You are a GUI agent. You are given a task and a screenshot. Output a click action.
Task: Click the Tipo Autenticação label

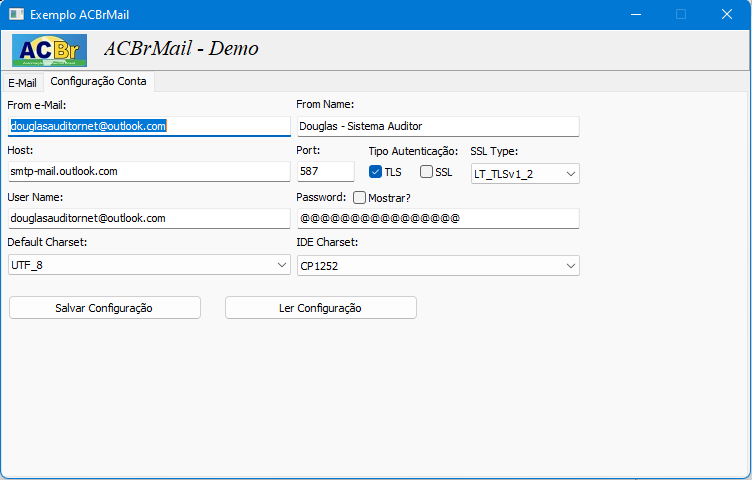(413, 151)
